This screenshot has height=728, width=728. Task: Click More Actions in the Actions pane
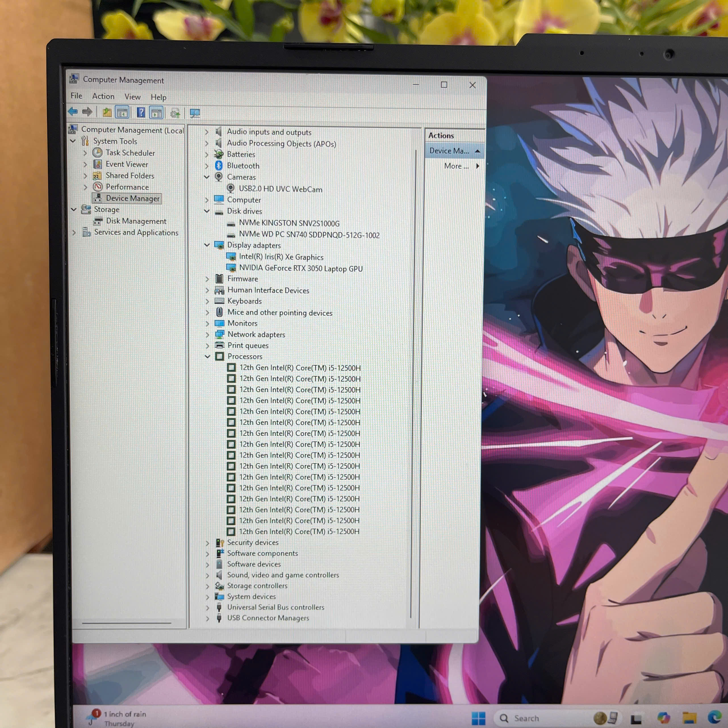pos(456,166)
